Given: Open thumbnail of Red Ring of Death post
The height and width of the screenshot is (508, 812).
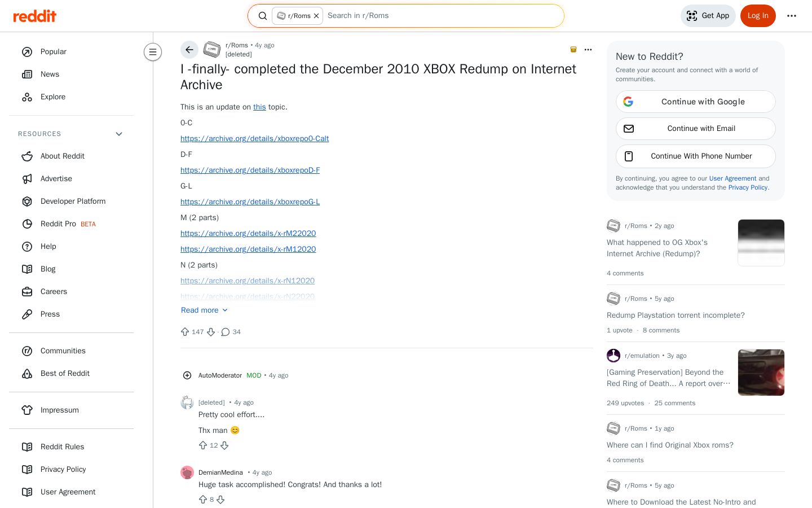Looking at the screenshot, I should (x=761, y=373).
